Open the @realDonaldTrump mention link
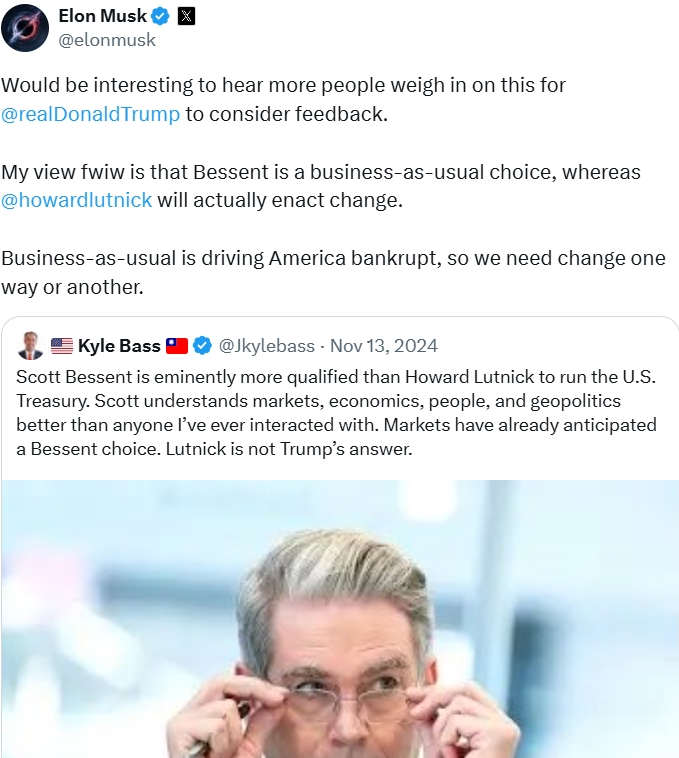The height and width of the screenshot is (758, 679). click(x=90, y=114)
